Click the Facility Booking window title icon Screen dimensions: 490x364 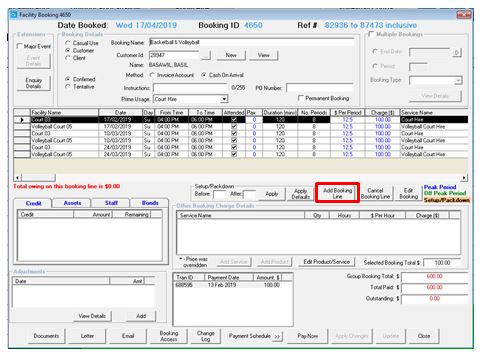(x=14, y=15)
